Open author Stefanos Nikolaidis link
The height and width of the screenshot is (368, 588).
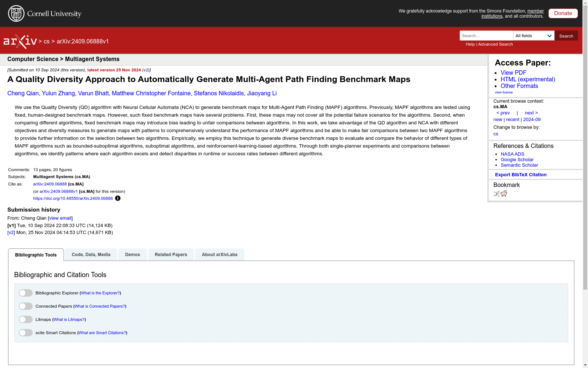coord(219,93)
